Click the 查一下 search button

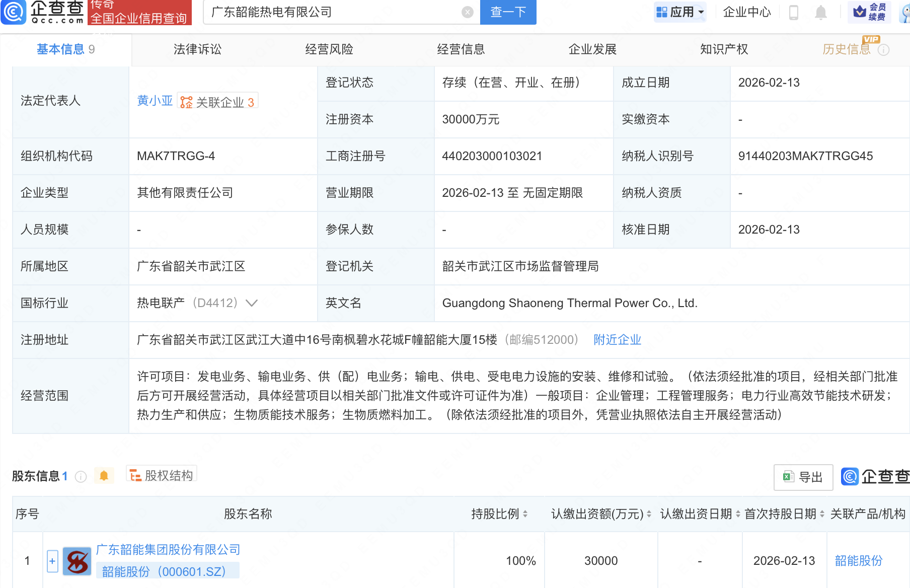(x=507, y=12)
